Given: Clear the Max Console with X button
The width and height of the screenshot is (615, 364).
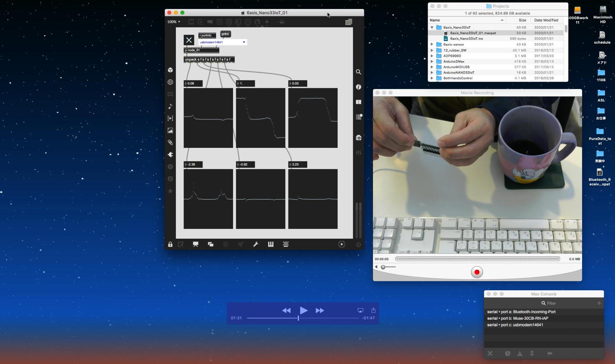Looking at the screenshot, I should (x=490, y=353).
